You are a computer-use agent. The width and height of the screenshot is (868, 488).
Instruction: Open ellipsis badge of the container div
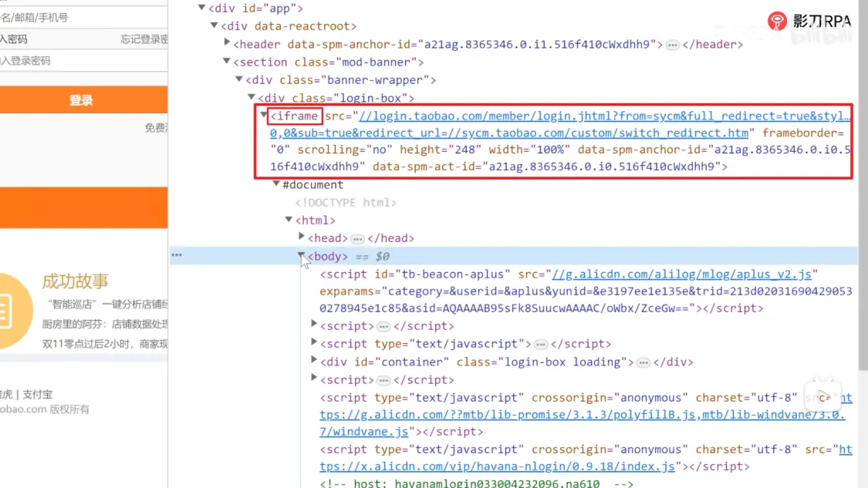643,363
